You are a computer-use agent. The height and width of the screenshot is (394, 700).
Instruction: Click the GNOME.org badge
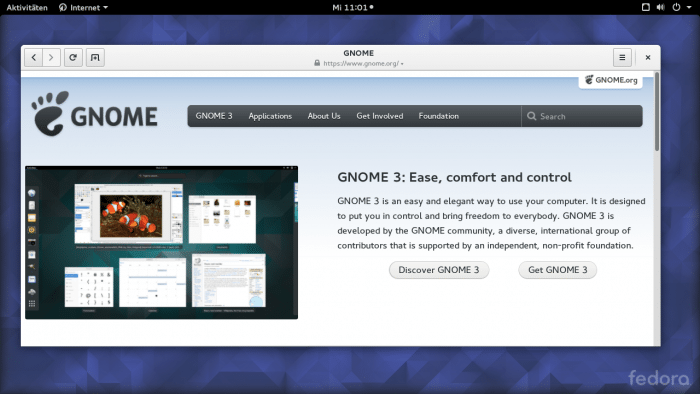pyautogui.click(x=611, y=80)
